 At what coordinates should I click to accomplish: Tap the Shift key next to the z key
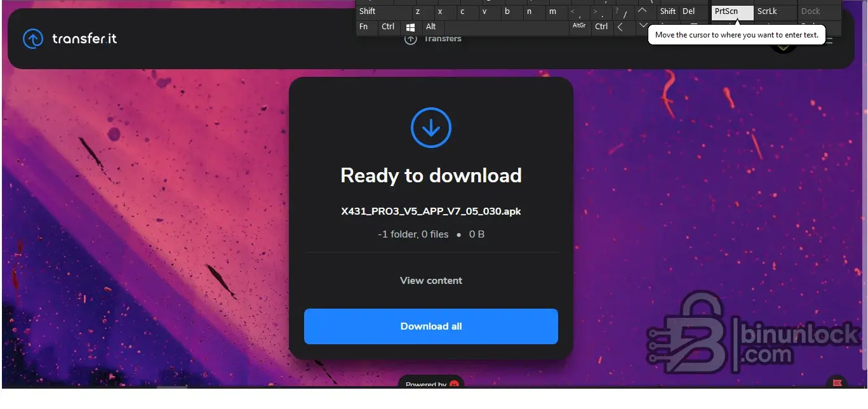point(384,12)
